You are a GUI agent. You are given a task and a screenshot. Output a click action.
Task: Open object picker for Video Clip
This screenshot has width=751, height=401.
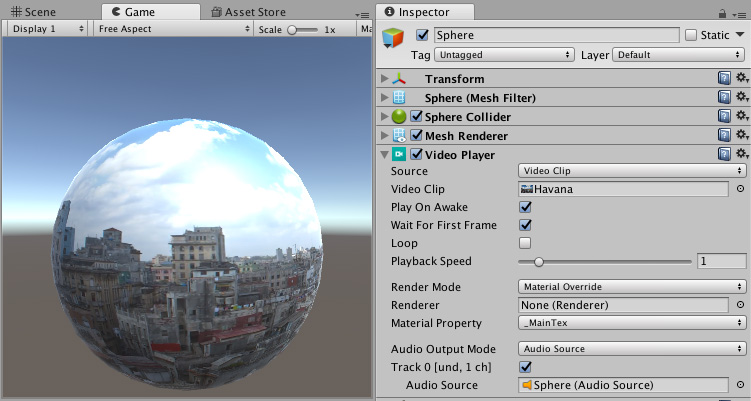coord(740,189)
